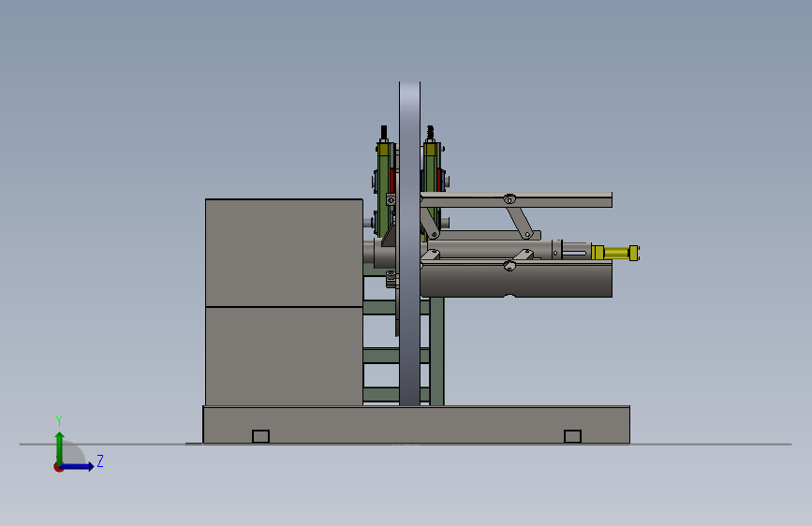Select the yellow cylinder rod end fitting
The width and height of the screenshot is (812, 526).
615,253
